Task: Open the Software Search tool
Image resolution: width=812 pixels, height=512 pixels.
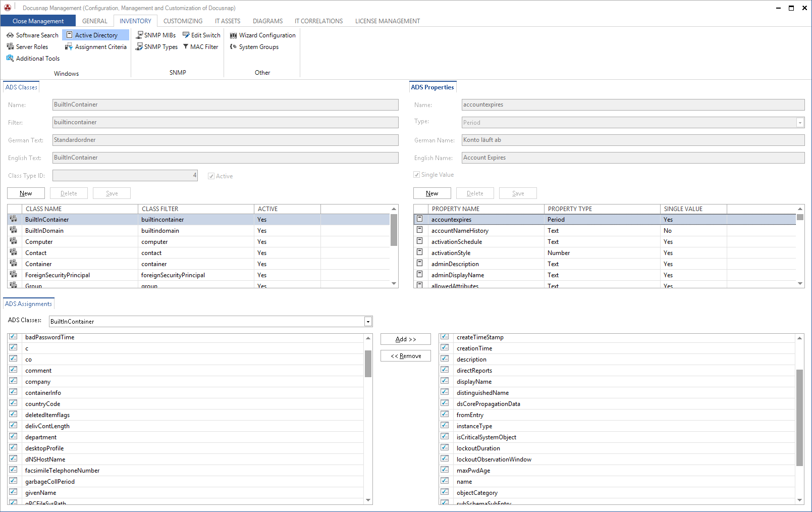Action: tap(32, 35)
